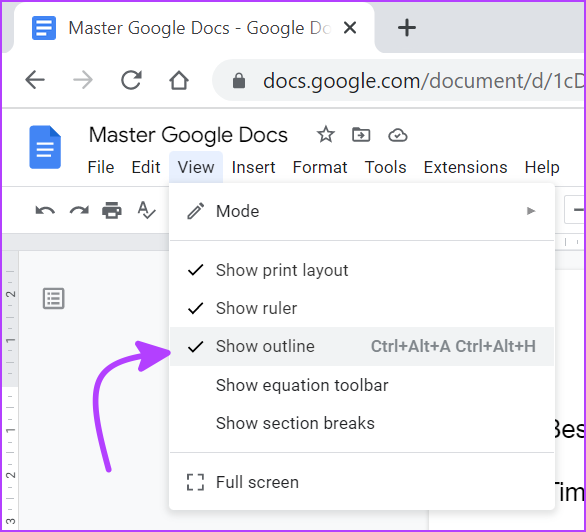This screenshot has height=532, width=586.
Task: Open the document outline sidebar icon
Action: point(54,299)
